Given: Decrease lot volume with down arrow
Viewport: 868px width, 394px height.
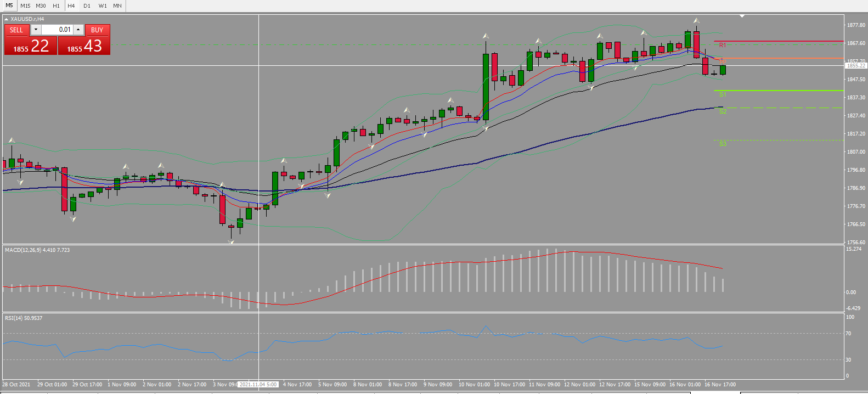Looking at the screenshot, I should click(36, 30).
